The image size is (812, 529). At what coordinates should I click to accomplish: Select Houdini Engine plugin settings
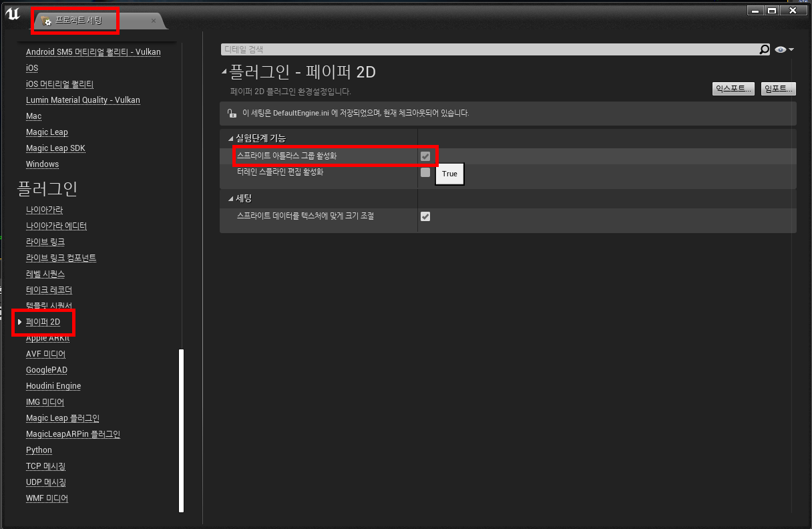pyautogui.click(x=53, y=386)
